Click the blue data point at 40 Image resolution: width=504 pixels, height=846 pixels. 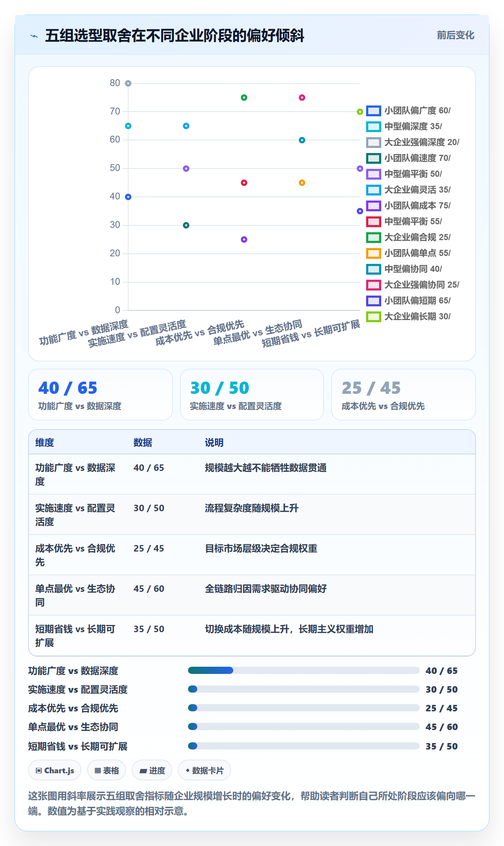pos(128,197)
